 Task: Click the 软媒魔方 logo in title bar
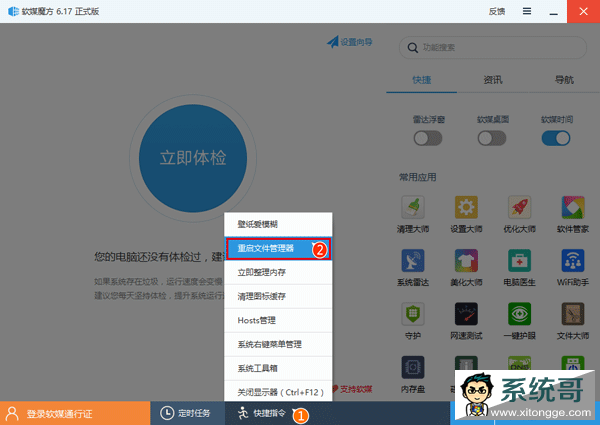[13, 11]
